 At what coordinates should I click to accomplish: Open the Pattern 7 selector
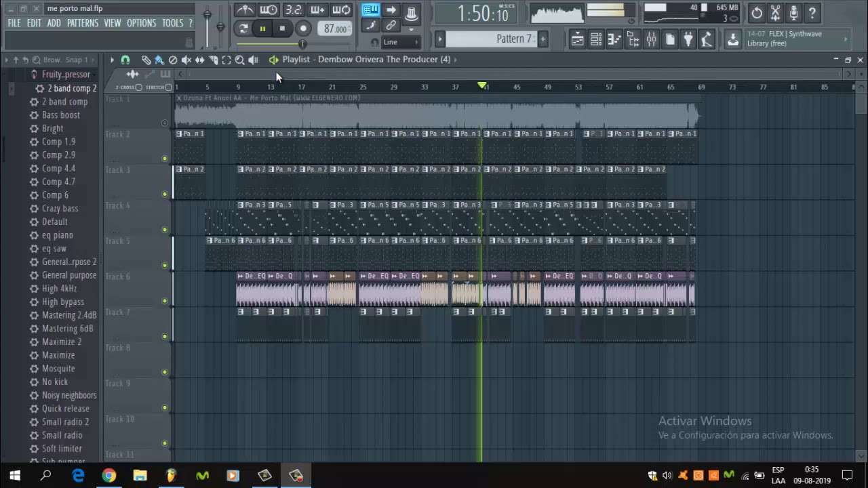point(491,39)
